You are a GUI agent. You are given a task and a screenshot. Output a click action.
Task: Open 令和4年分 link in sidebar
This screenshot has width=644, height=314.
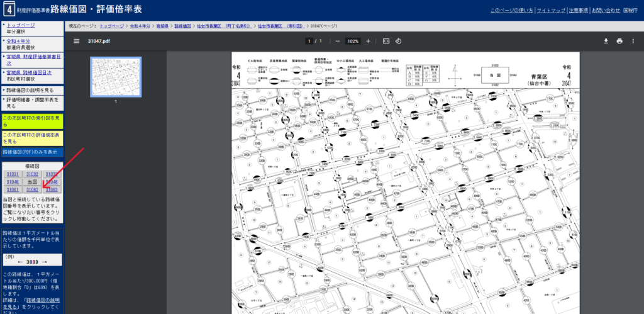(18, 41)
